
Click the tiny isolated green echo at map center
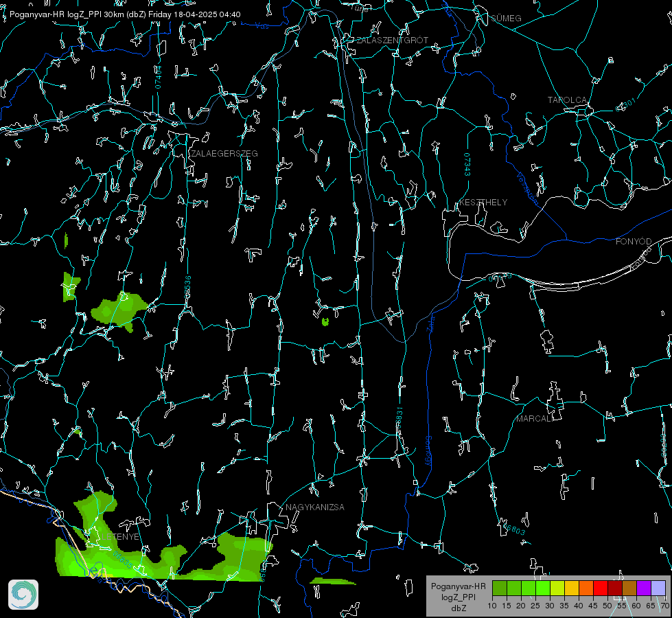(325, 321)
